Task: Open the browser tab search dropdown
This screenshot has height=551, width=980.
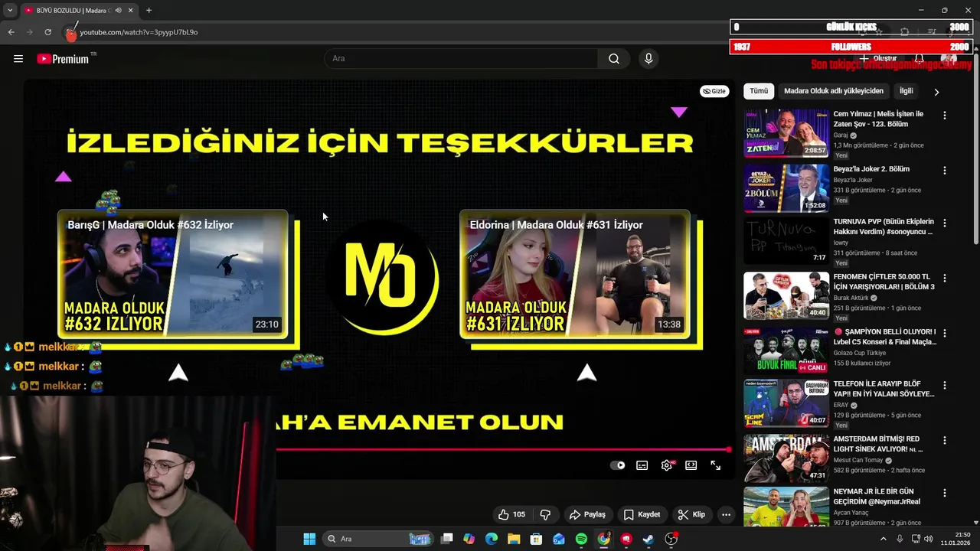Action: coord(9,10)
